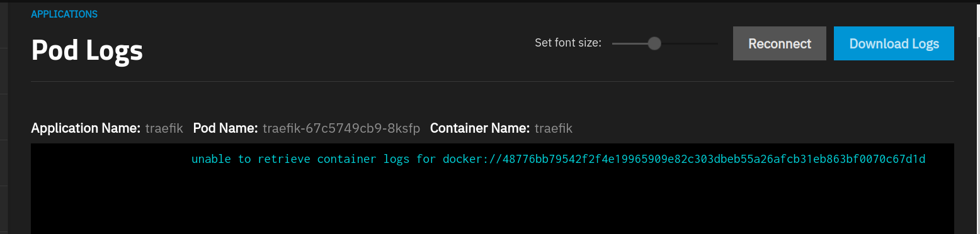Click the Application Name label
The height and width of the screenshot is (234, 980).
(86, 128)
